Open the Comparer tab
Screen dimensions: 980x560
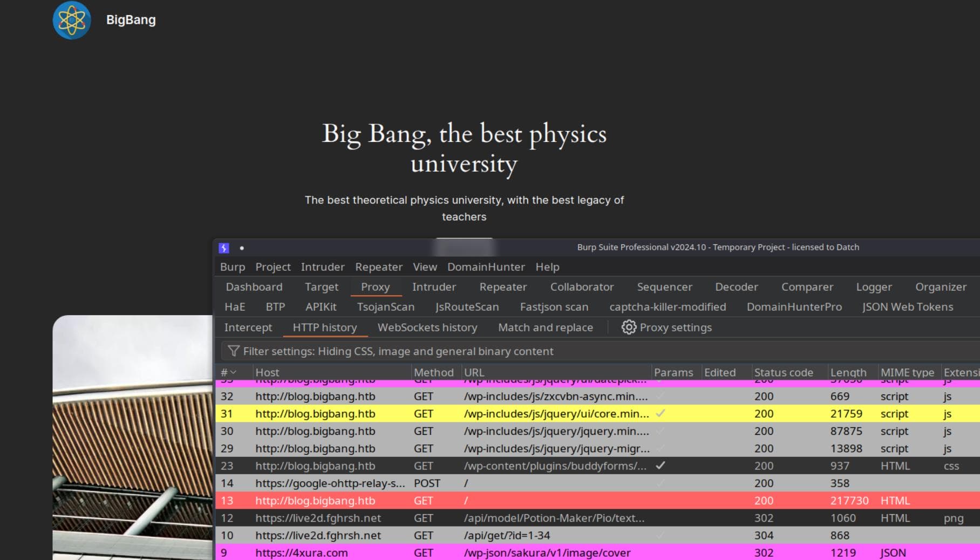[x=807, y=287]
